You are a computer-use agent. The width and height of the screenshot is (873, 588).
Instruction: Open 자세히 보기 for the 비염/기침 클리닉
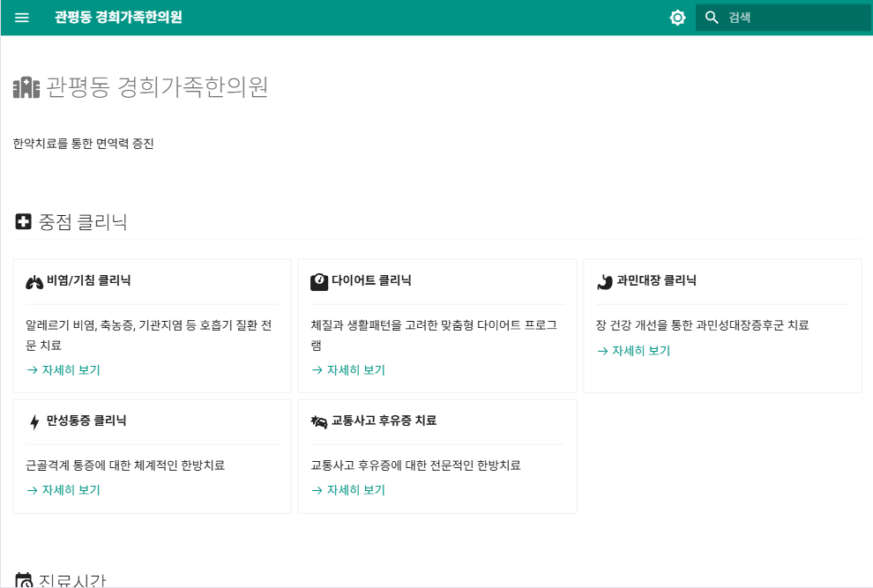tap(63, 370)
